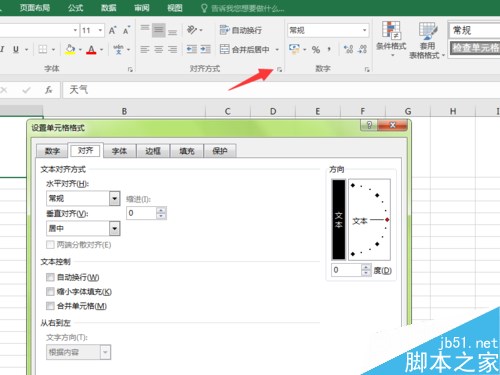Set angle on orientation dial
Image resolution: width=500 pixels, height=375 pixels.
369,219
